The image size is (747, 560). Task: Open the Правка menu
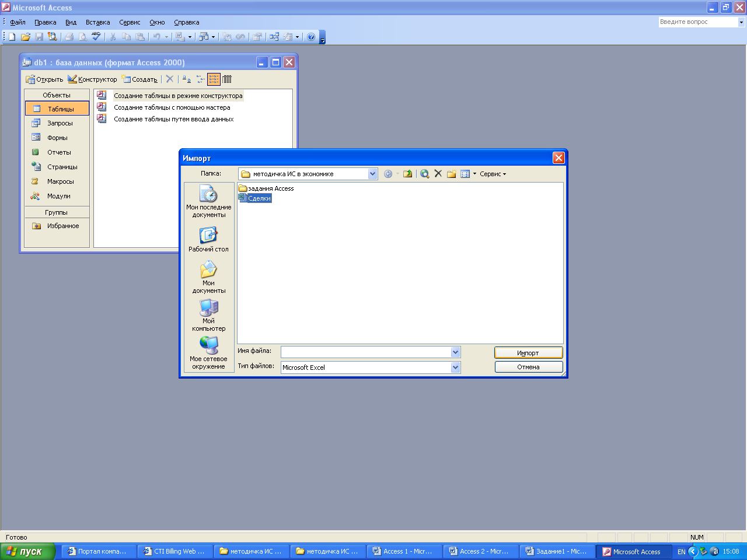coord(46,22)
